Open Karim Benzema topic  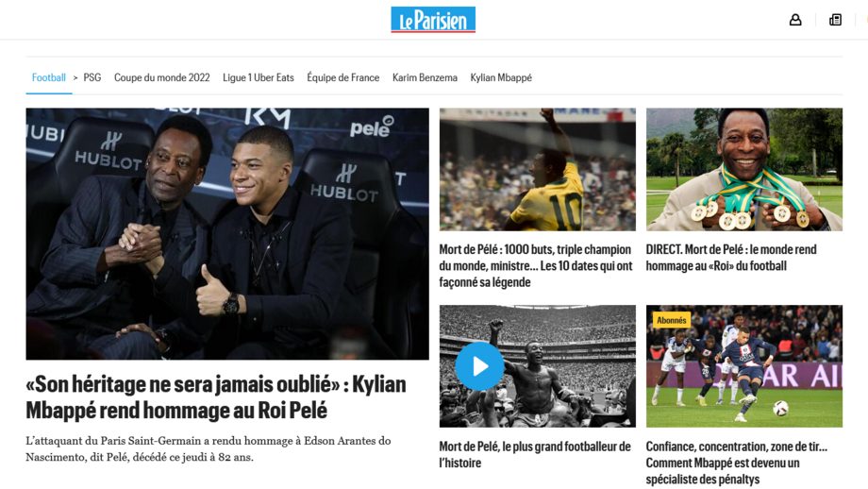tap(425, 77)
